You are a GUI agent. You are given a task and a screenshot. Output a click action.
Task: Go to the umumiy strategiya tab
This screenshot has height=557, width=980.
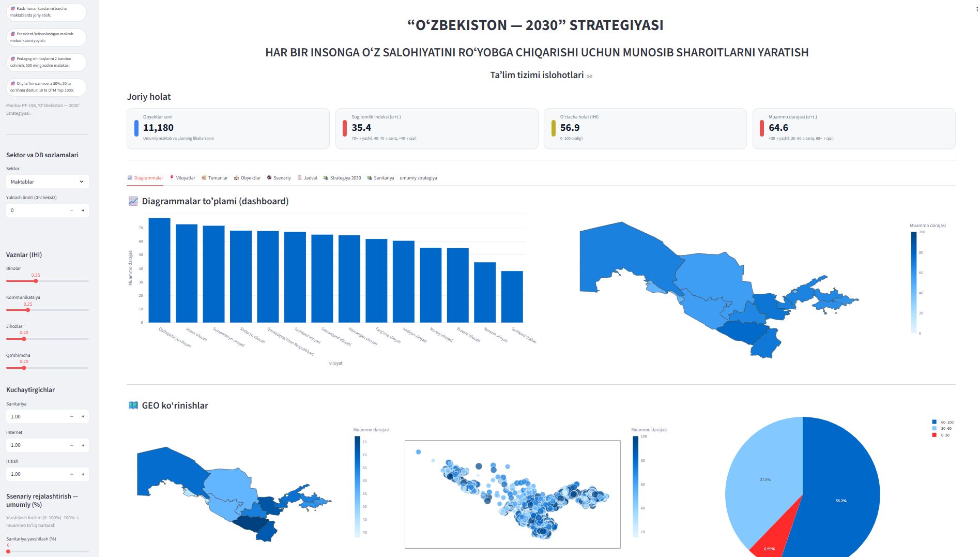click(x=418, y=178)
